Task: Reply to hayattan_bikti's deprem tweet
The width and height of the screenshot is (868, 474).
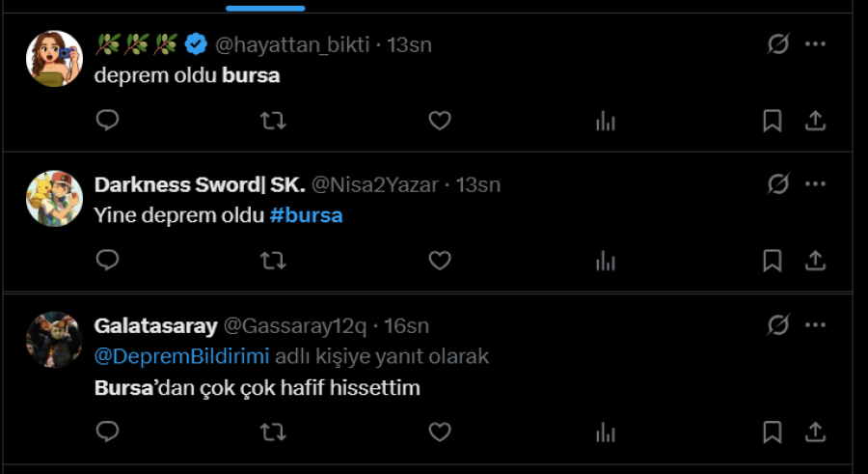Action: [x=107, y=120]
